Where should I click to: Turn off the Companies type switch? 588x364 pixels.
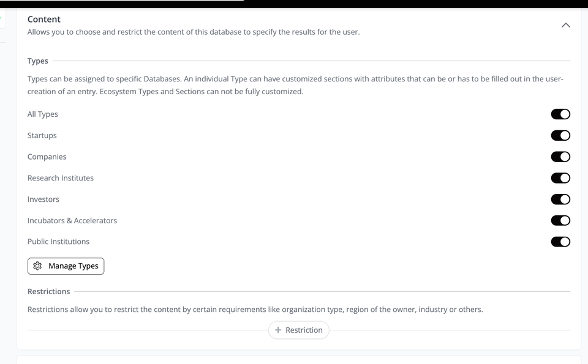560,157
